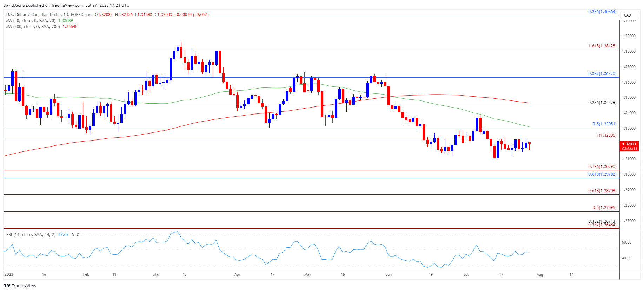Click the RSI value 47.07
The width and height of the screenshot is (644, 292).
[x=63, y=235]
